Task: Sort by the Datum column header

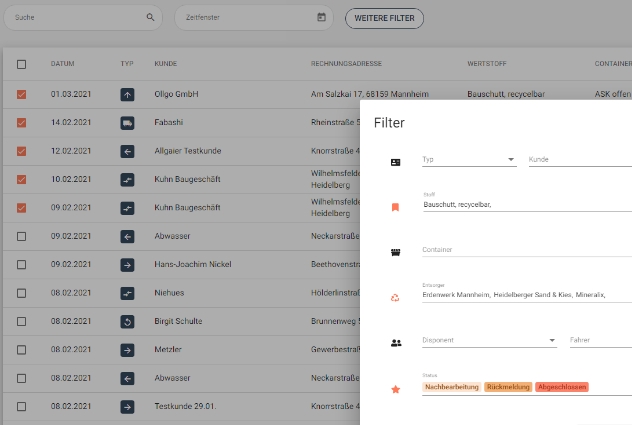Action: pos(63,64)
